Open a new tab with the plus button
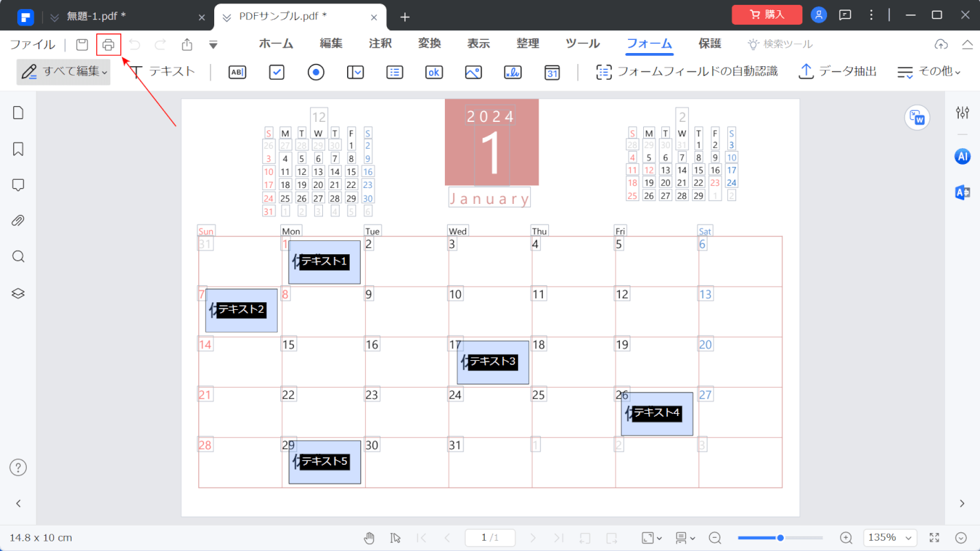This screenshot has height=551, width=980. 405,17
